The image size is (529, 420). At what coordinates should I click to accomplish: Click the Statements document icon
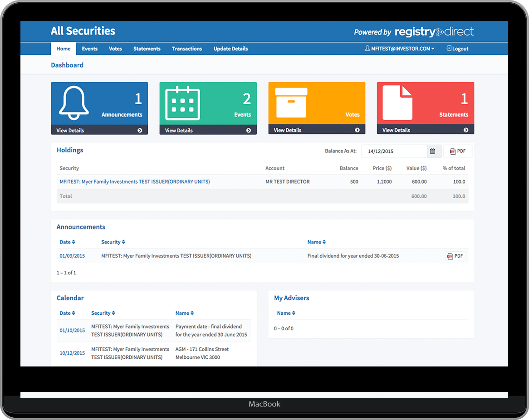click(397, 103)
